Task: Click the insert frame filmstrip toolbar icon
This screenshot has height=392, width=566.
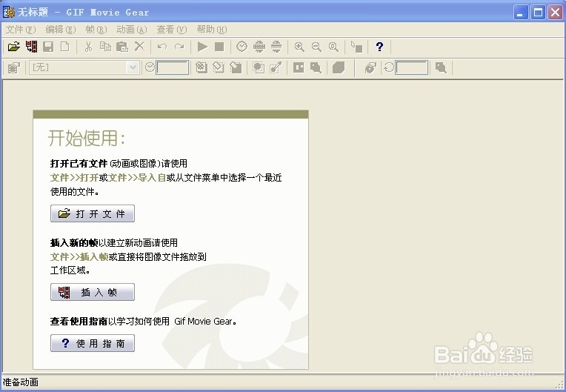Action: 31,47
